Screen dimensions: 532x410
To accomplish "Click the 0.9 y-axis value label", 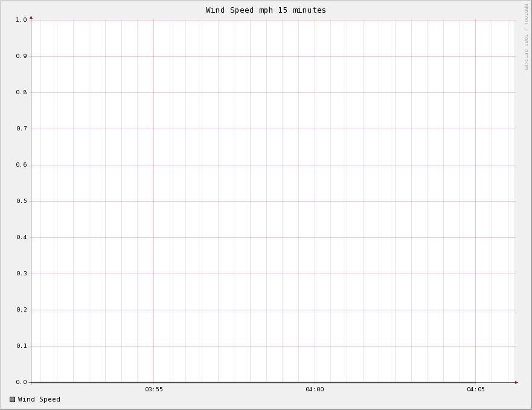I will [x=21, y=56].
